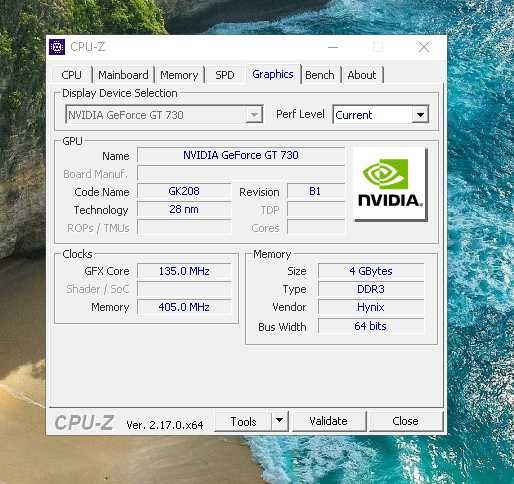
Task: Go to the Bench tab
Action: click(x=320, y=75)
